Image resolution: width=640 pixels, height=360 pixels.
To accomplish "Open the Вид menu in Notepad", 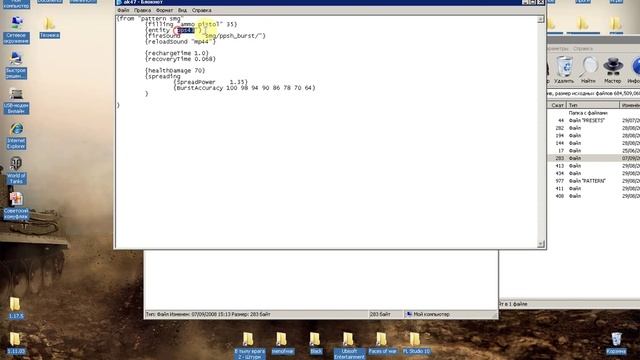I will (x=182, y=10).
